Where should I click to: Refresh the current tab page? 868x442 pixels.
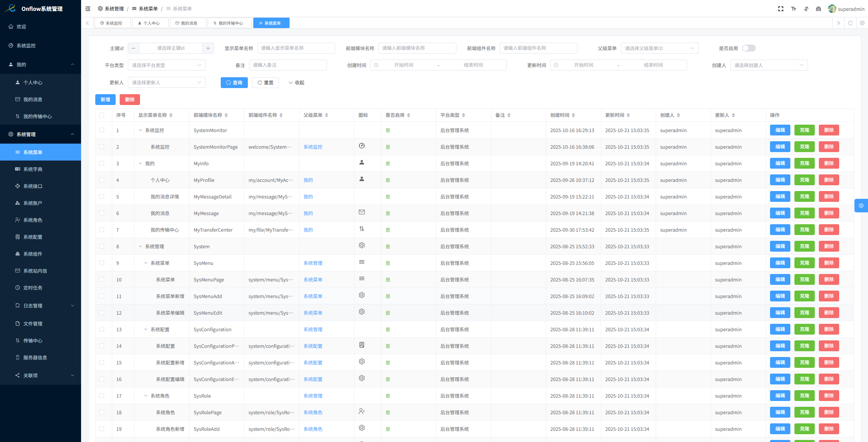850,23
